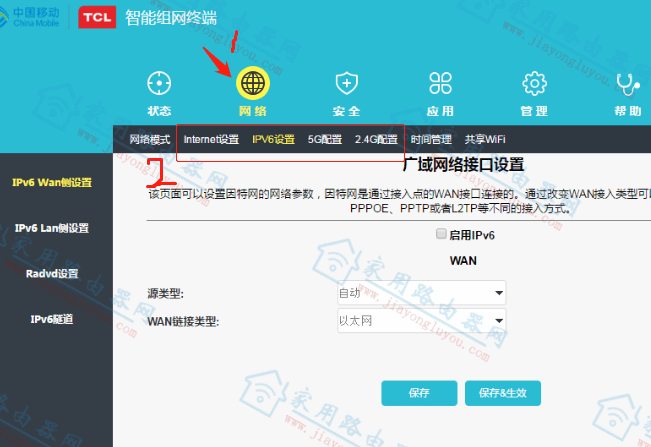Open the 管理 gear icon
The width and height of the screenshot is (651, 447).
[x=534, y=83]
